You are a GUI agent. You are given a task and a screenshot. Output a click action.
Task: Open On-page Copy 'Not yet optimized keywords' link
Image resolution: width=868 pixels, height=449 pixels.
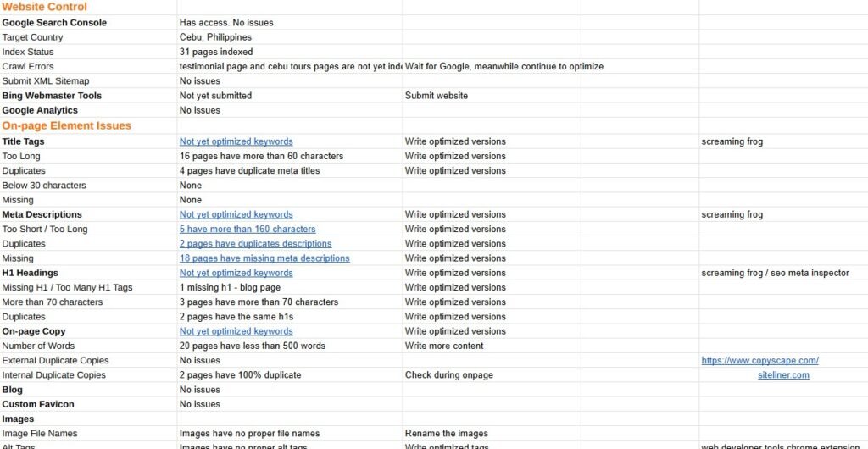(236, 331)
